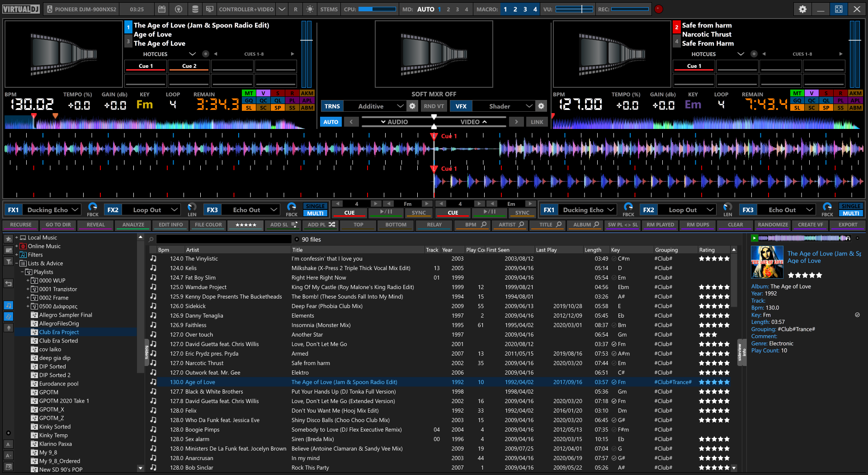Toggle microphone karaoke icon in sidebar
The image size is (868, 475).
pyautogui.click(x=9, y=328)
